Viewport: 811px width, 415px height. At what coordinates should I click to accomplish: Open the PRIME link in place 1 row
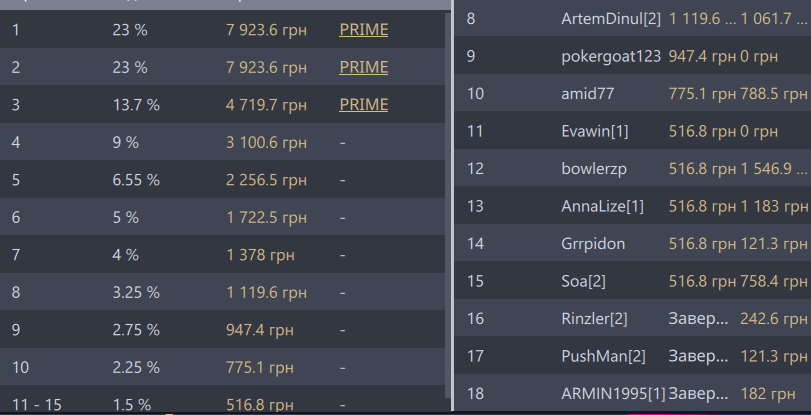(363, 30)
